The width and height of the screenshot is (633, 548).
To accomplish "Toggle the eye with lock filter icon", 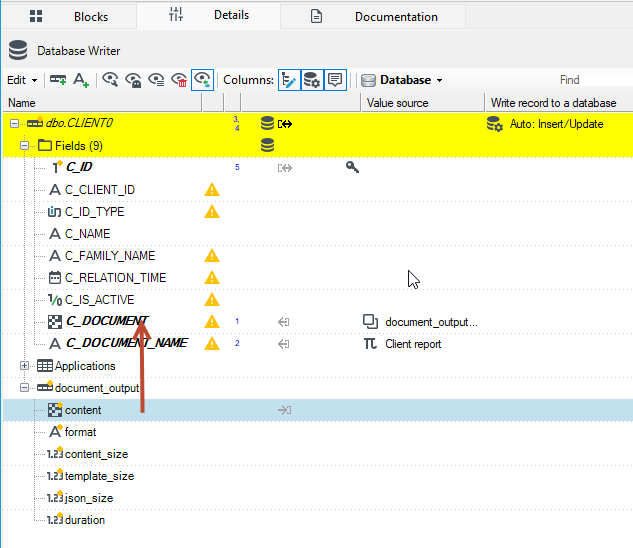I will (x=133, y=80).
